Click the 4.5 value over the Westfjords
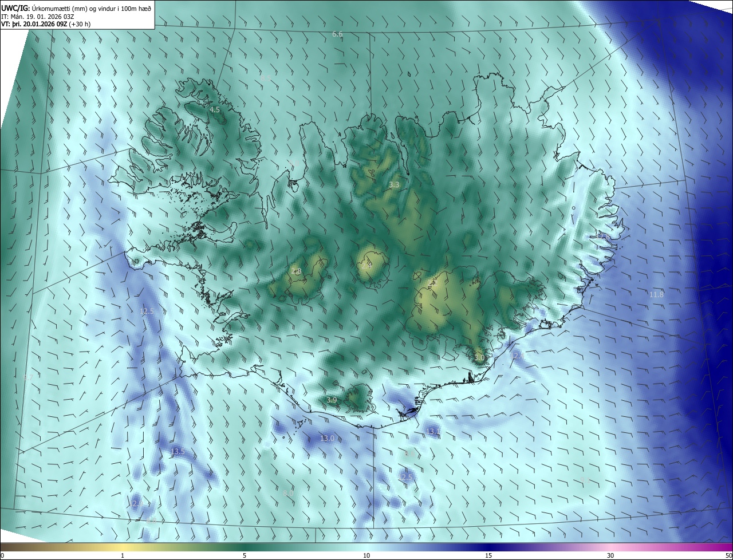The height and width of the screenshot is (560, 733). (215, 109)
